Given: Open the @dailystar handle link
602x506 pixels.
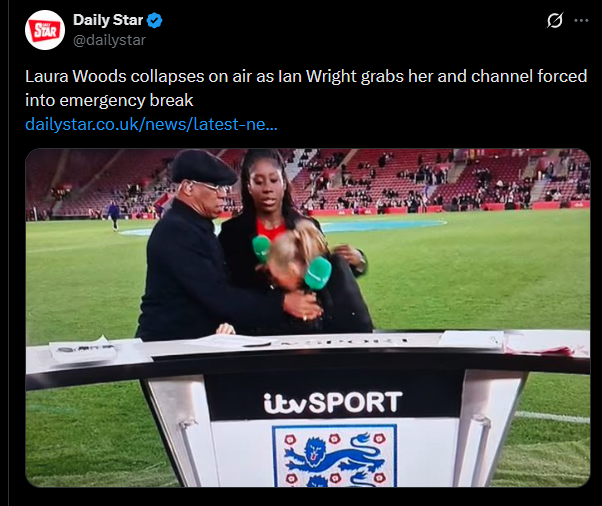Looking at the screenshot, I should pos(109,40).
